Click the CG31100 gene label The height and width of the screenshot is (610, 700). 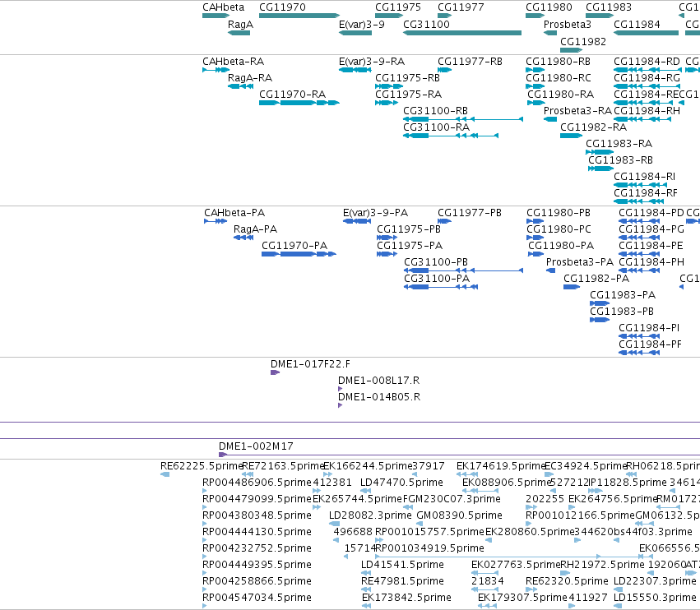[x=426, y=25]
